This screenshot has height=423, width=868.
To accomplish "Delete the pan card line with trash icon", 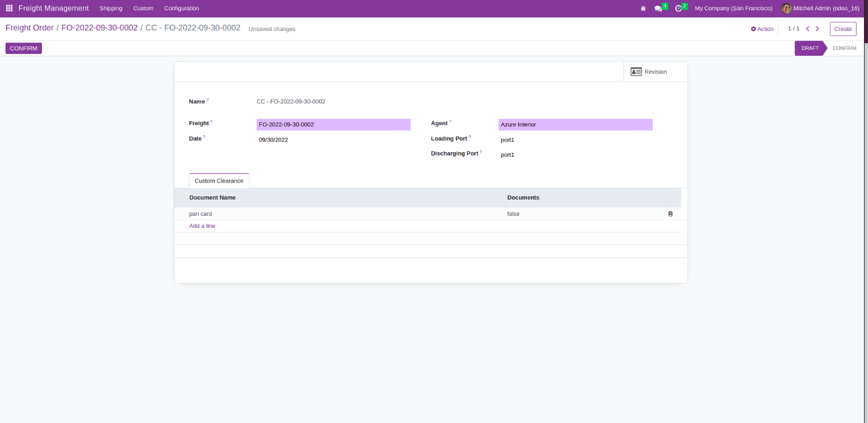I will pyautogui.click(x=670, y=214).
